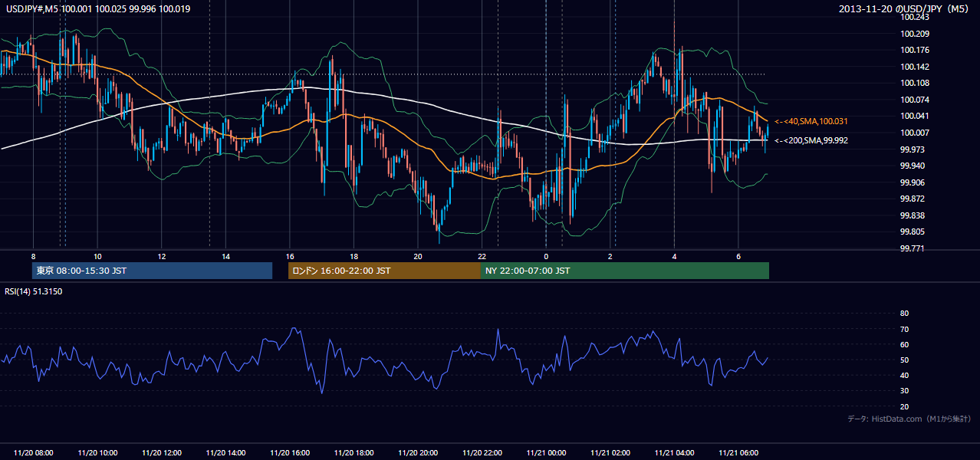Click the 11/20 08:00 bottom time label

(34, 453)
